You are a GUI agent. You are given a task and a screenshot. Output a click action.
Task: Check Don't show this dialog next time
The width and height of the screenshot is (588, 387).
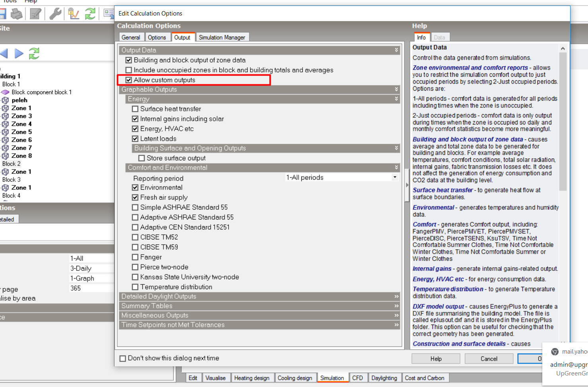click(x=123, y=358)
